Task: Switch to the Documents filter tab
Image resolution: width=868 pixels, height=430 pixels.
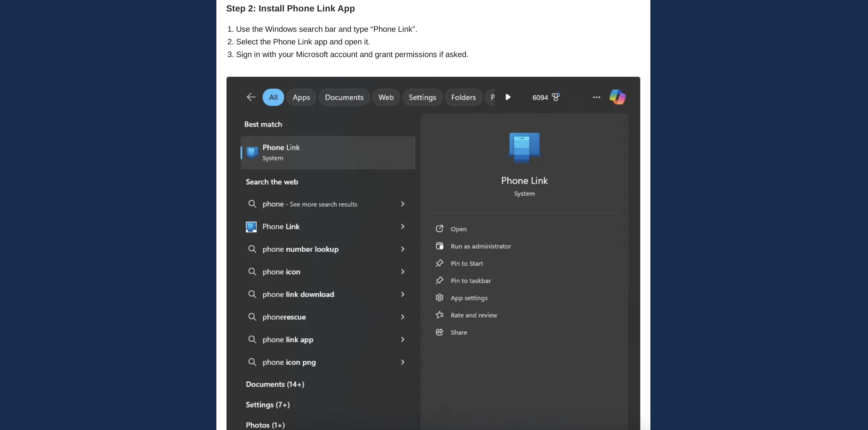Action: tap(344, 97)
